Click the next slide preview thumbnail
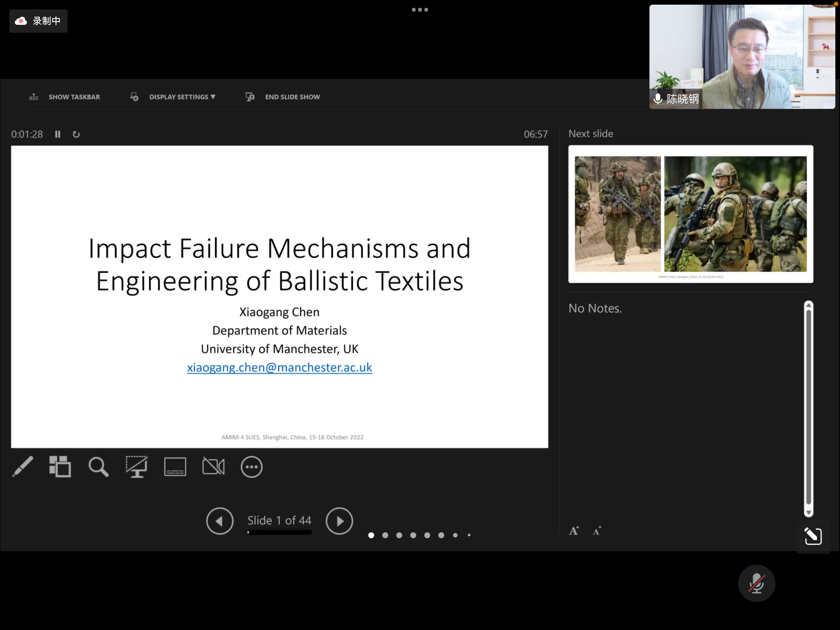The width and height of the screenshot is (840, 630). pyautogui.click(x=691, y=214)
